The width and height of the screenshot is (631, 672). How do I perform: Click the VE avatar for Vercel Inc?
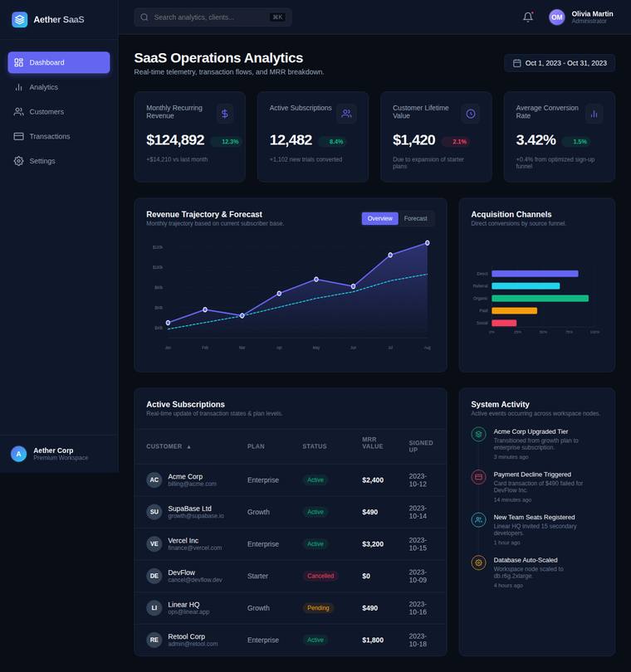pos(154,544)
